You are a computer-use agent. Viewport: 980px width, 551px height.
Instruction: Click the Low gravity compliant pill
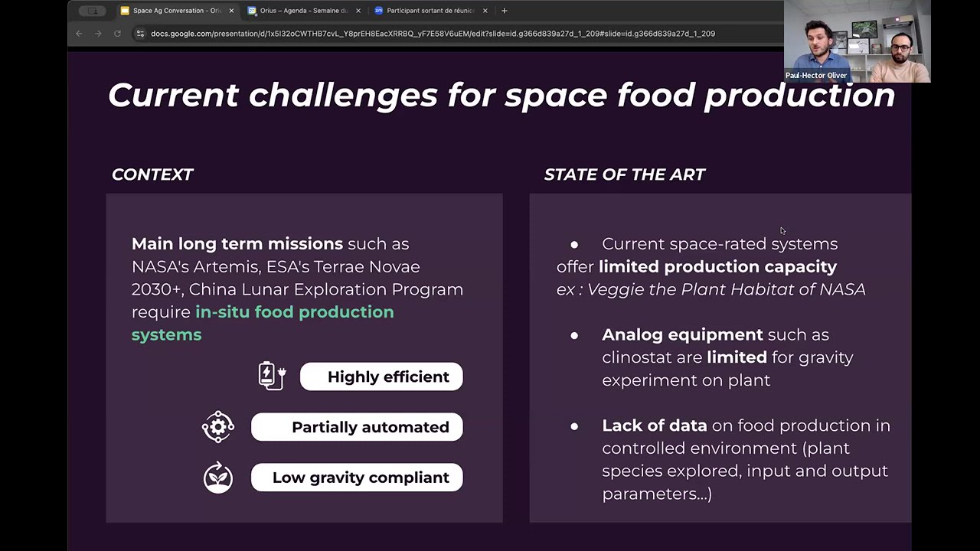pos(357,478)
